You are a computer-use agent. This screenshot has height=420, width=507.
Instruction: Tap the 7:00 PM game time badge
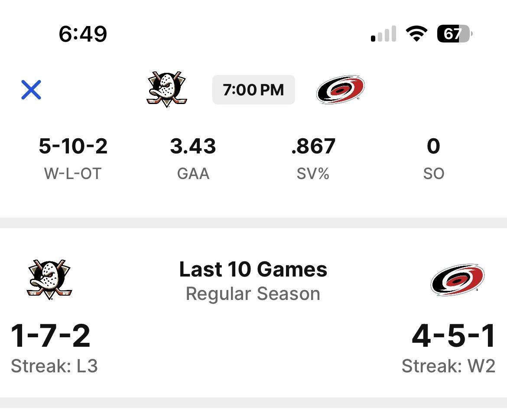coord(253,90)
